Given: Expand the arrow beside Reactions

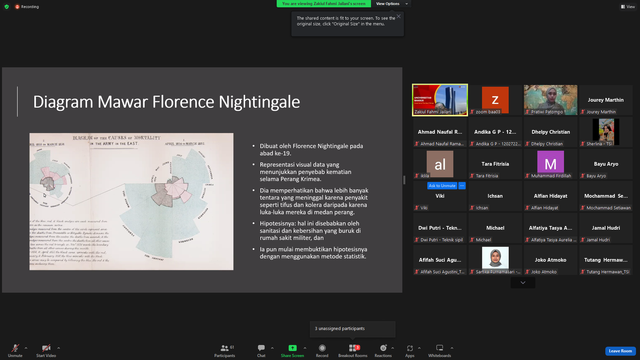Looking at the screenshot, I should coord(393,348).
